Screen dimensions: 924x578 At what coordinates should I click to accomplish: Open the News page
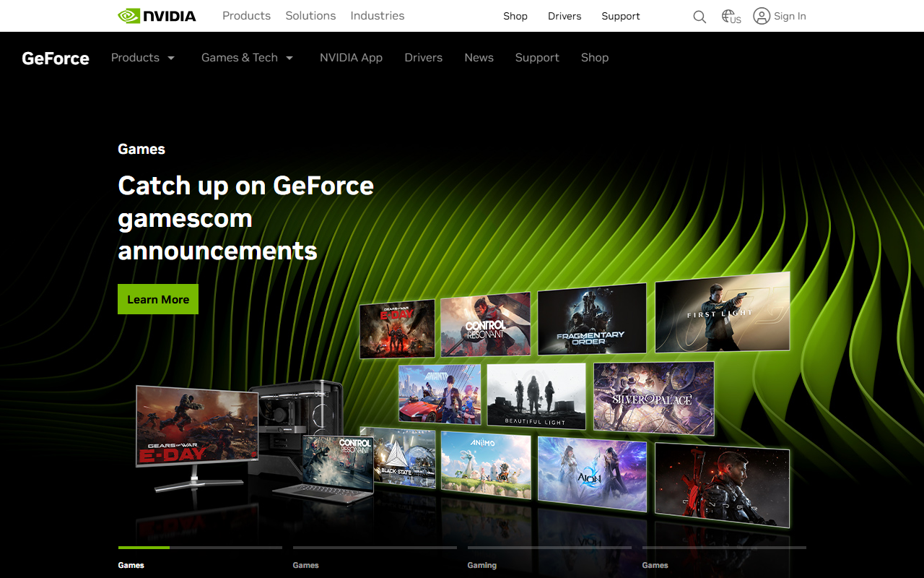(x=479, y=58)
